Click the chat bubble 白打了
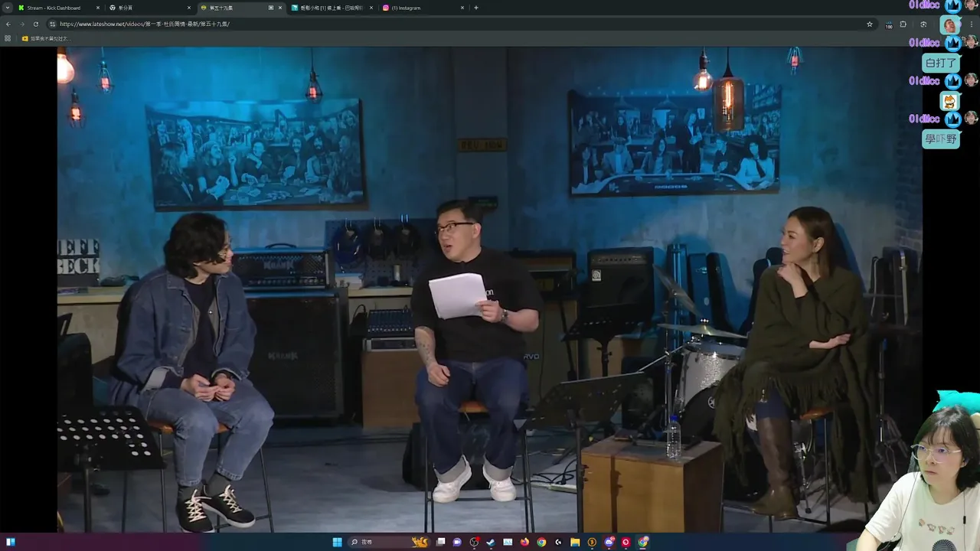Screen dimensions: 980x551 [x=941, y=63]
